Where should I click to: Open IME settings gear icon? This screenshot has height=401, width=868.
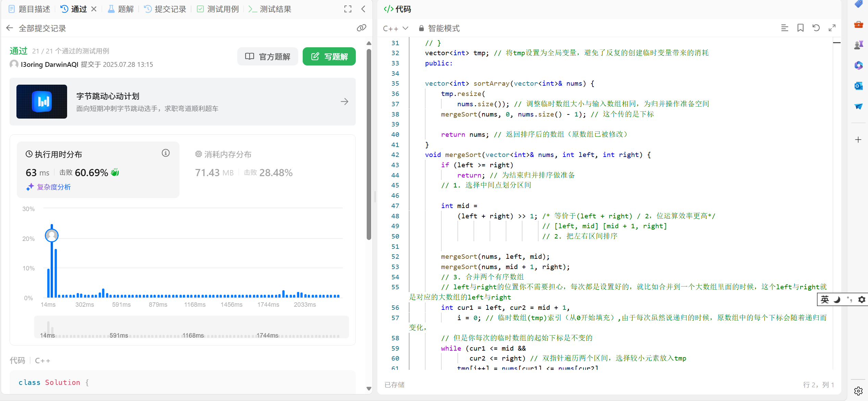[861, 300]
